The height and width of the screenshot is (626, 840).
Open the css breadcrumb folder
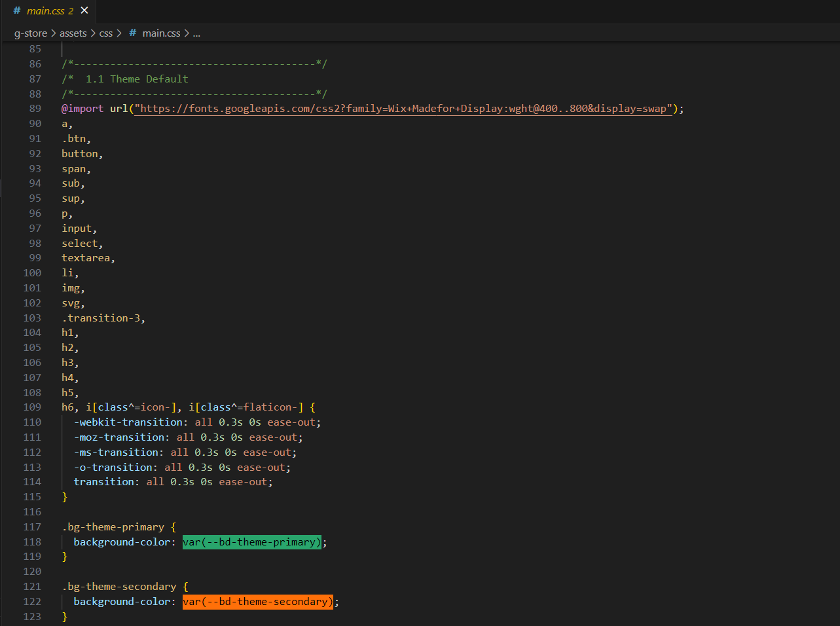tap(106, 33)
